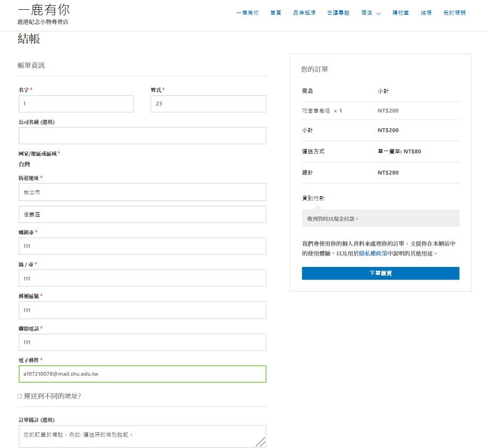Expand the 商店 dropdown chevron in navigation
488x448 pixels.
[378, 13]
